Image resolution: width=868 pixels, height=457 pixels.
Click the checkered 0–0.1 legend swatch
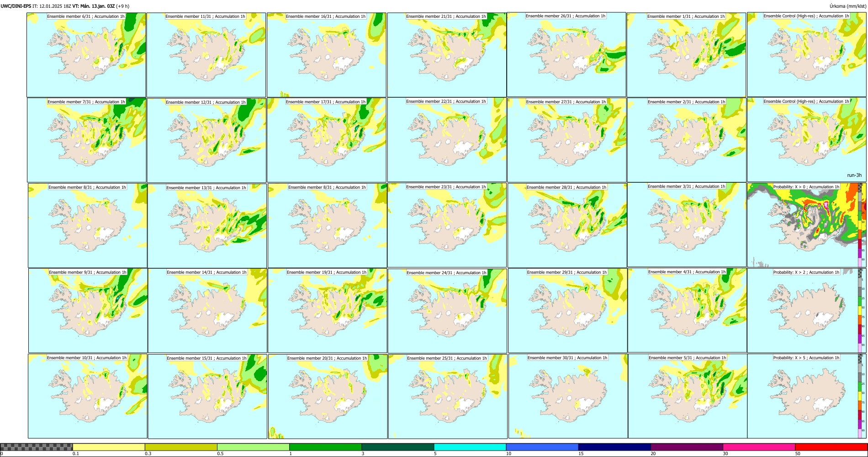click(x=37, y=447)
